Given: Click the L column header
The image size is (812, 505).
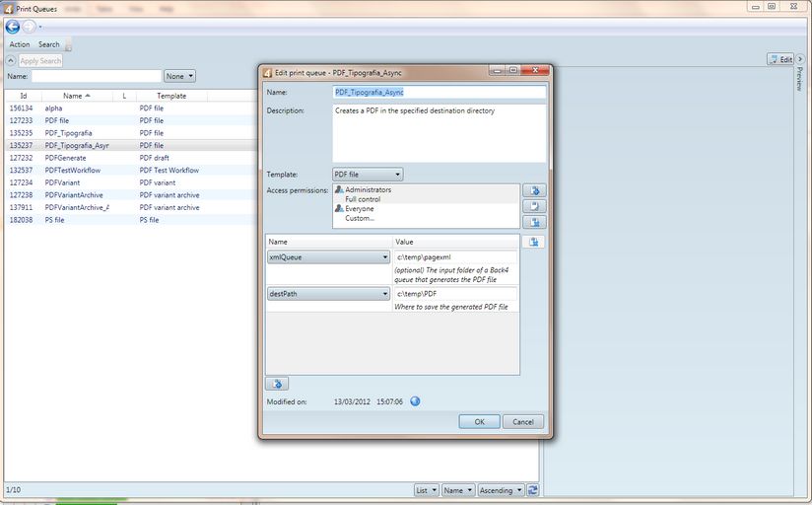Looking at the screenshot, I should click(x=124, y=96).
